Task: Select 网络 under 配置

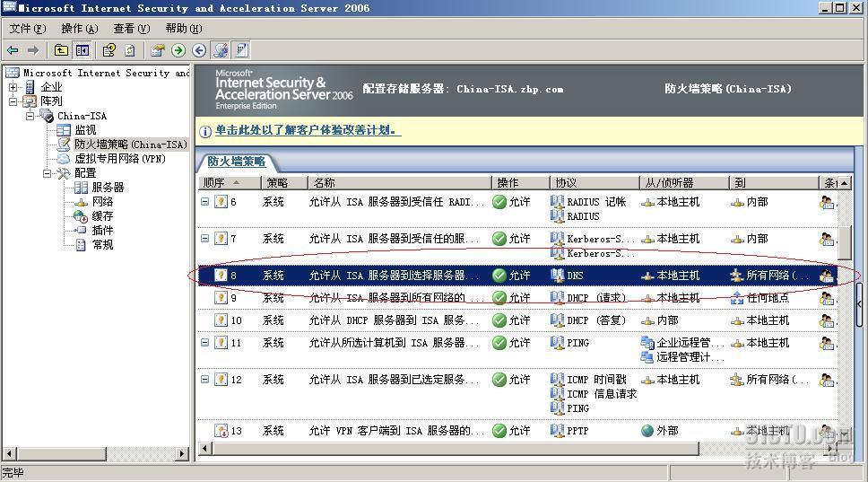Action: point(102,202)
